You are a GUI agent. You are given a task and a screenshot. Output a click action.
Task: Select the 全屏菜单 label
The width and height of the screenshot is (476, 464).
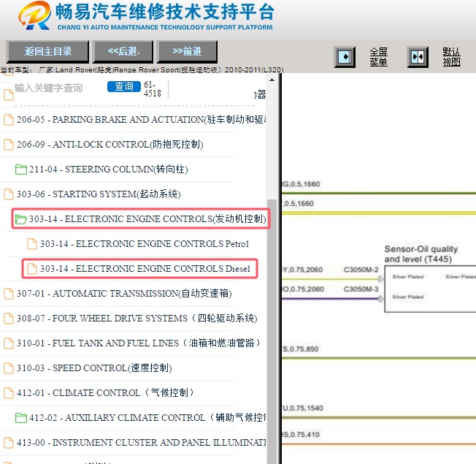coord(378,57)
